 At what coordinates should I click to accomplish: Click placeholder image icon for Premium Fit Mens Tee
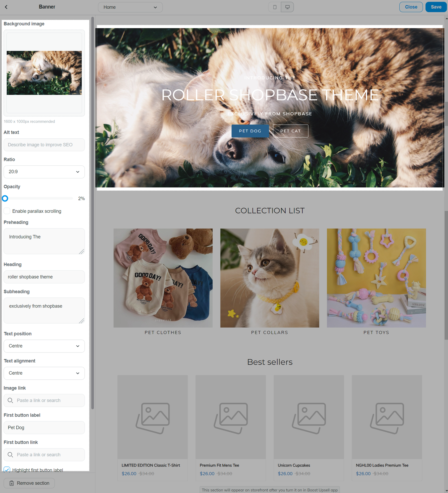231,418
